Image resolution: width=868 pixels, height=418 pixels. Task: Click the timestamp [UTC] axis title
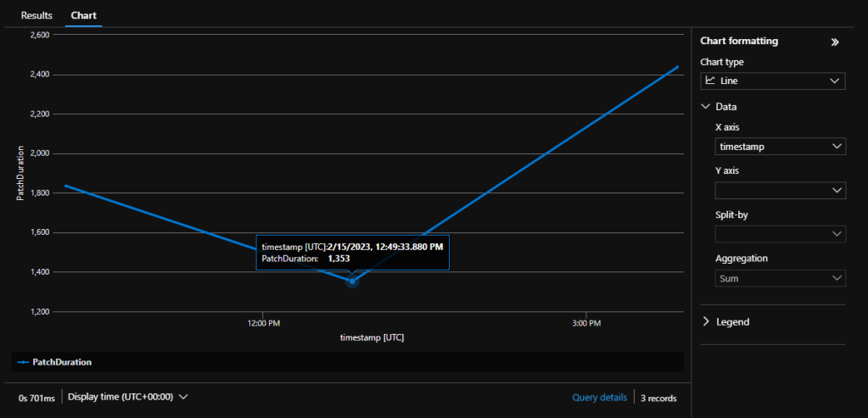pyautogui.click(x=372, y=337)
